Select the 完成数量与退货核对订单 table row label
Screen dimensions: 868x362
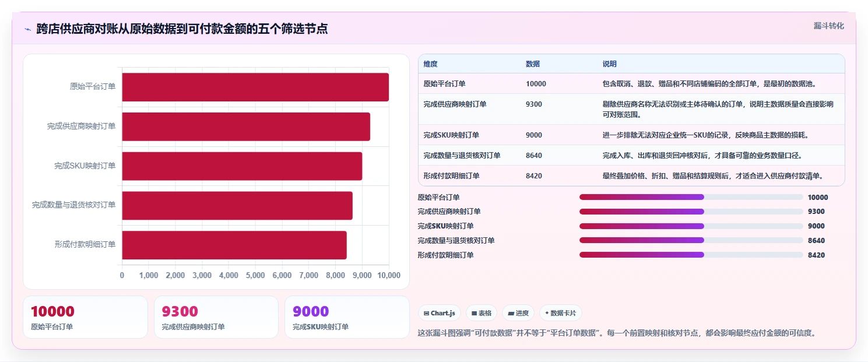(x=462, y=156)
